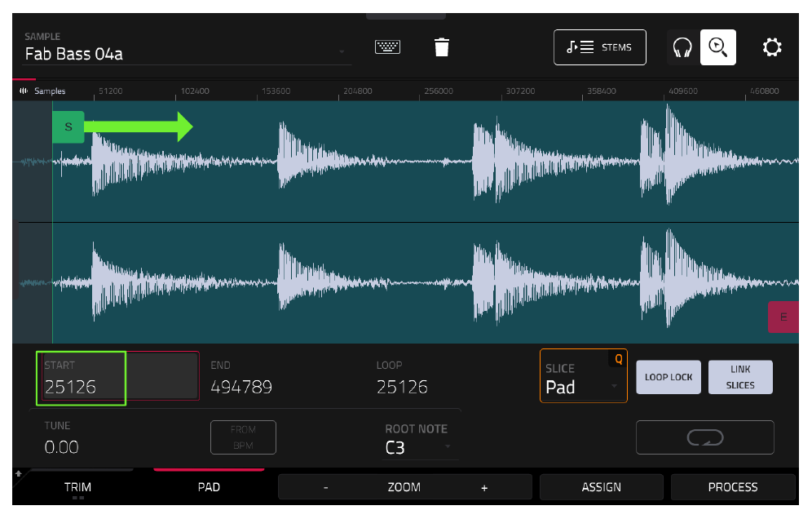Click the Samples waveform units icon

coord(24,91)
